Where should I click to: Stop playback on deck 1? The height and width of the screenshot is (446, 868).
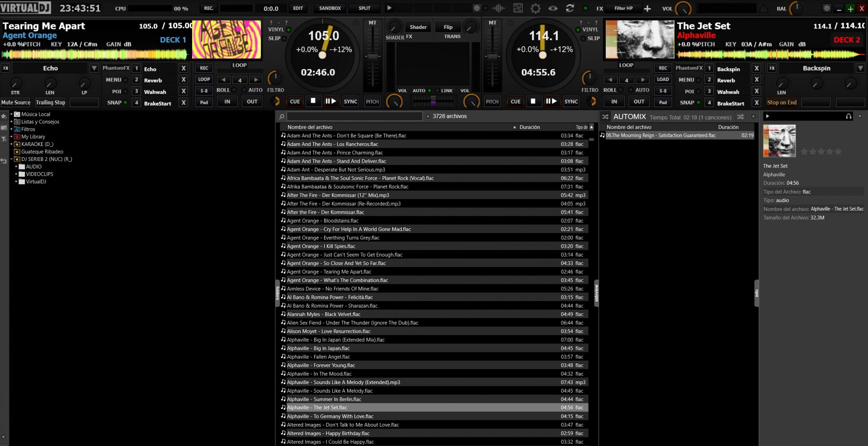coord(313,101)
